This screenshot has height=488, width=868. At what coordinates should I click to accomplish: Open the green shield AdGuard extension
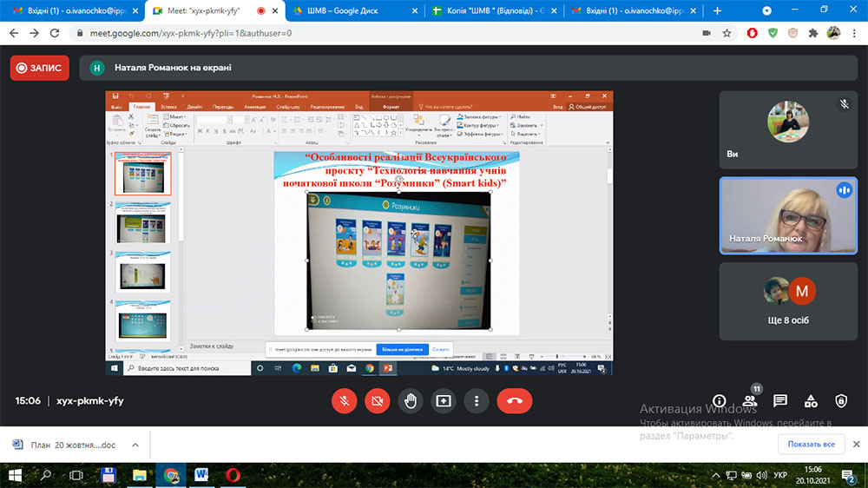(x=773, y=33)
